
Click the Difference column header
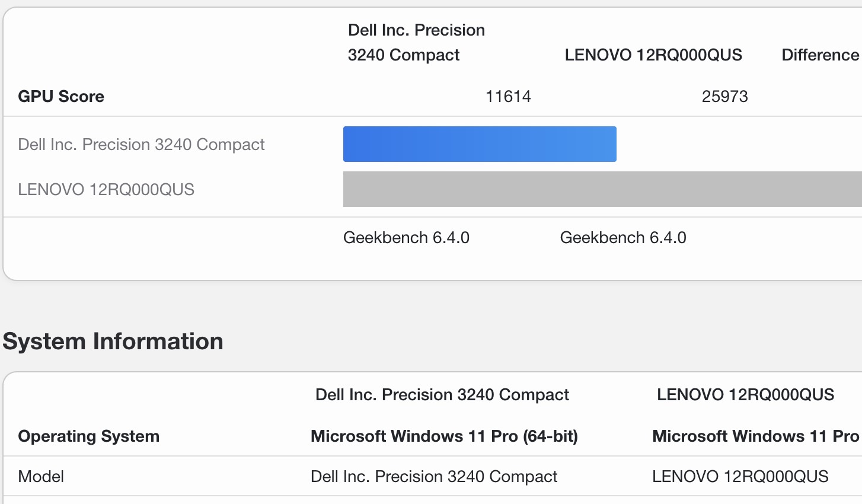pos(820,55)
